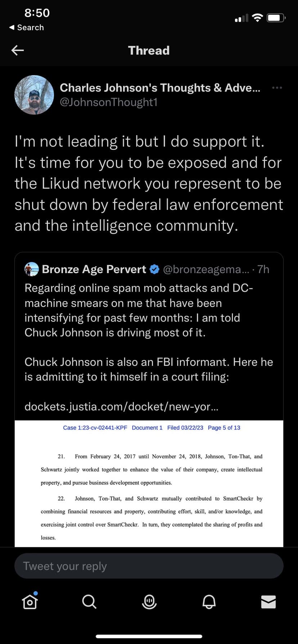Open the Notifications bell tab
This screenshot has width=298, height=644.
[x=209, y=601]
